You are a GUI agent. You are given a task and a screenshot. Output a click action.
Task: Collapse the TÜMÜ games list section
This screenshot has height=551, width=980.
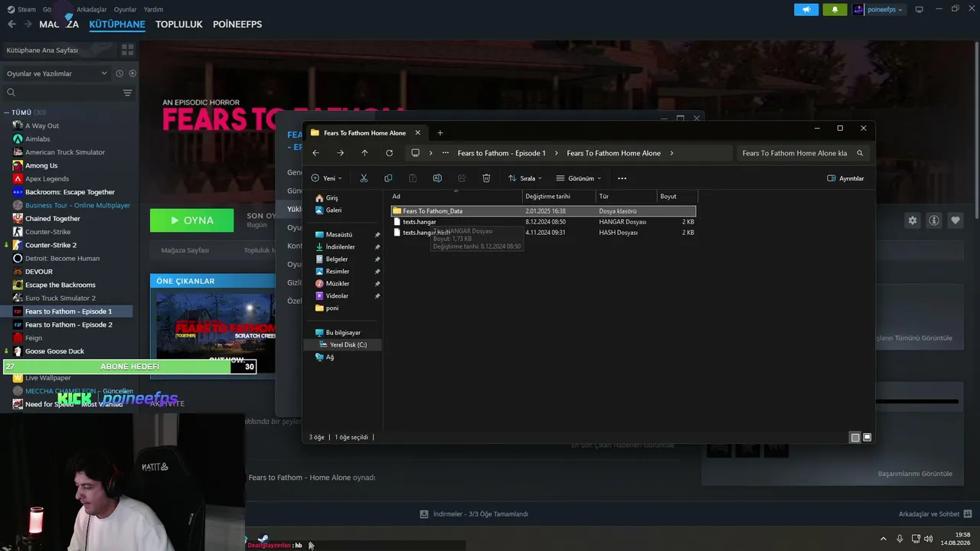(x=6, y=112)
